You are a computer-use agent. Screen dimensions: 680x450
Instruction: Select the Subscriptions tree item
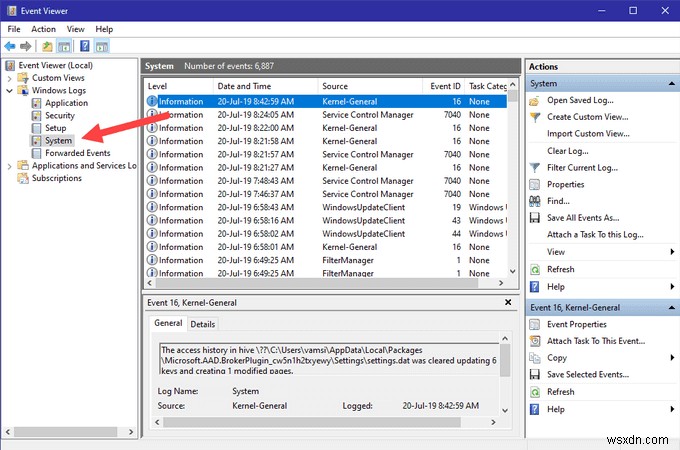coord(56,178)
